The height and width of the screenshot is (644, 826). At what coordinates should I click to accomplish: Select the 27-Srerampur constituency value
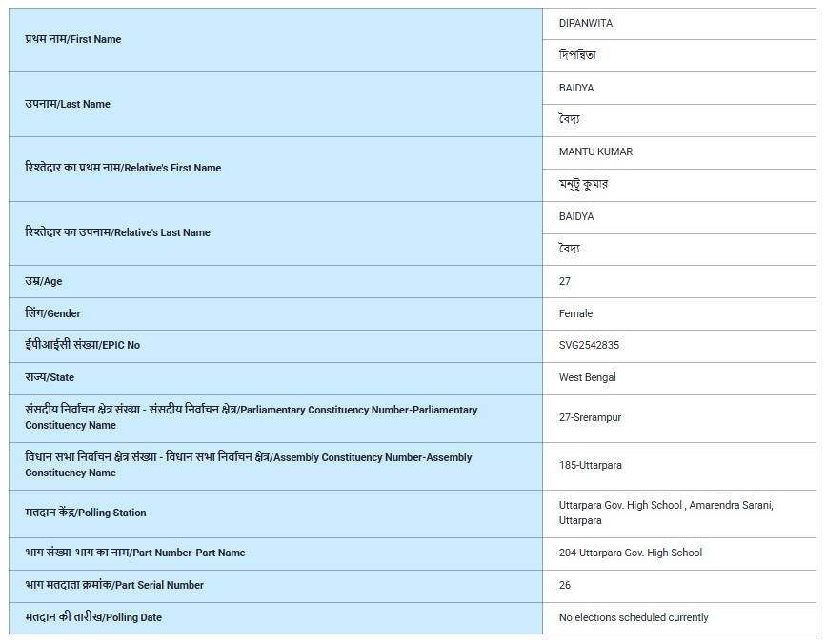(590, 417)
